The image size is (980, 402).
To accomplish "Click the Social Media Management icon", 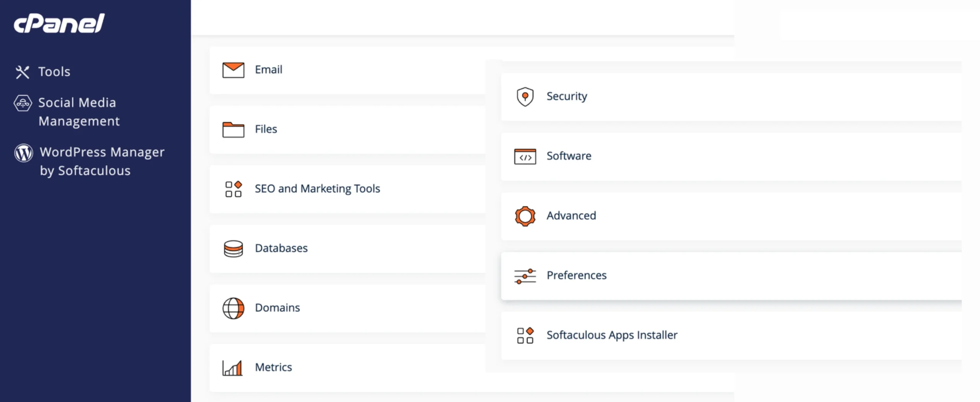I will click(x=23, y=103).
